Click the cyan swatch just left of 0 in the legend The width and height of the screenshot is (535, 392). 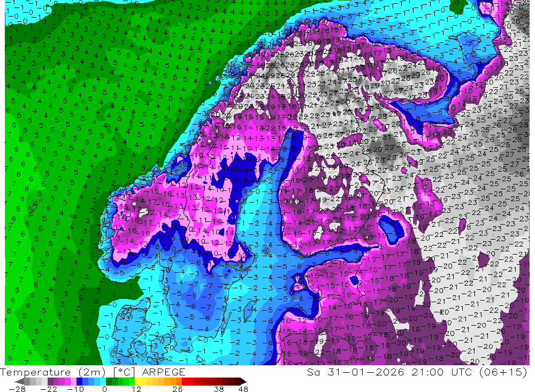[x=103, y=382]
